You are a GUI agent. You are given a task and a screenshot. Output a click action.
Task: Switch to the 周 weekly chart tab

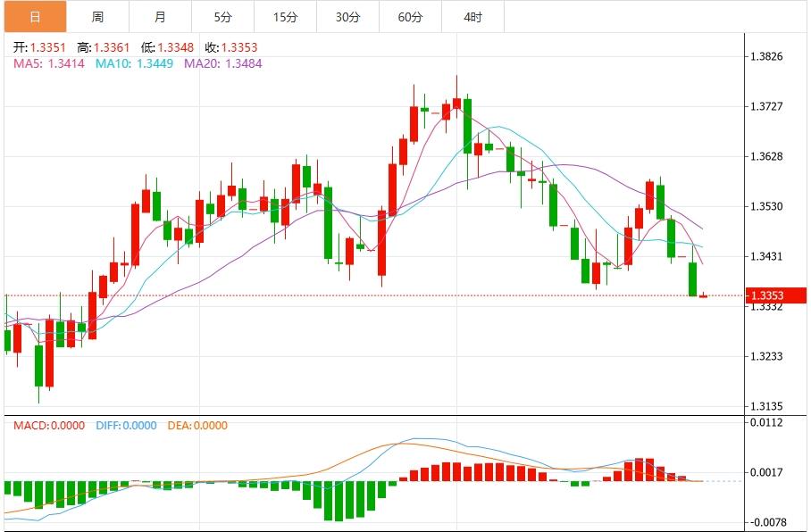[x=97, y=16]
